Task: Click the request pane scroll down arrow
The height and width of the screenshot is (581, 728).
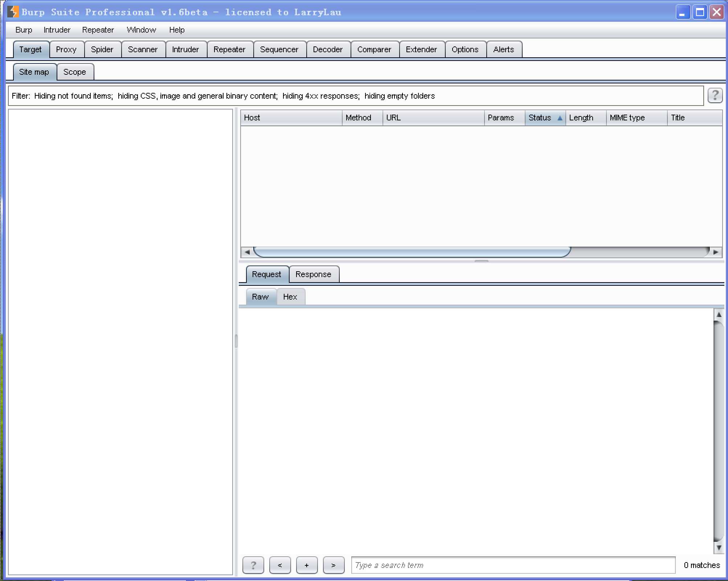Action: (x=719, y=548)
